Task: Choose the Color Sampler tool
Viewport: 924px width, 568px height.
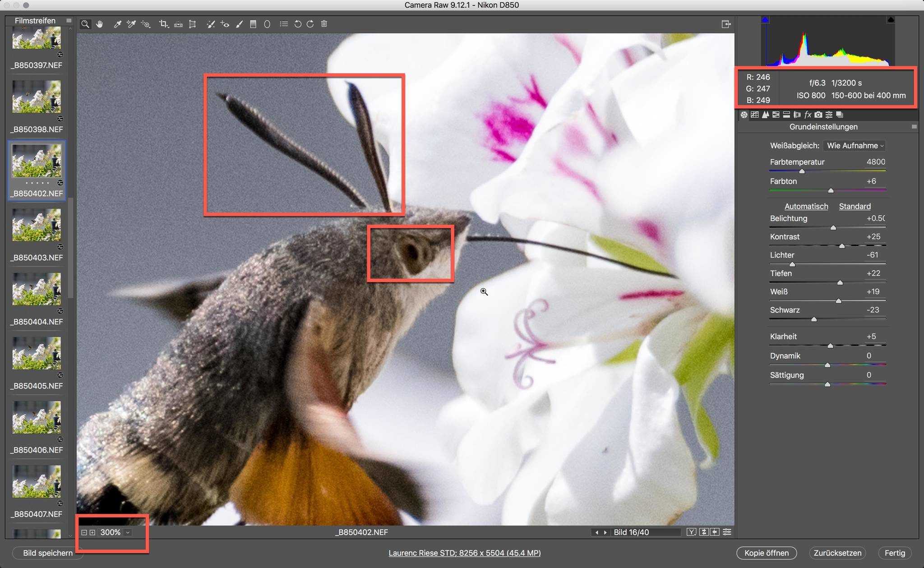Action: [x=131, y=24]
